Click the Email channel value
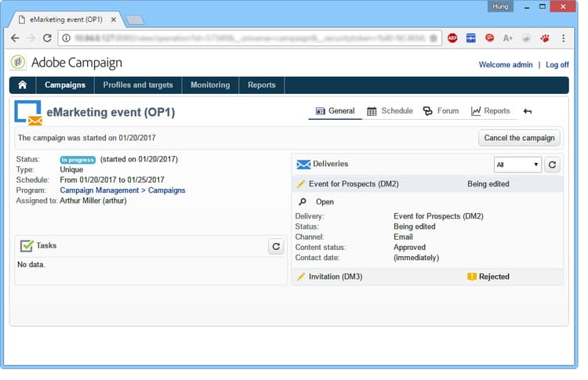This screenshot has width=588, height=380. point(403,237)
